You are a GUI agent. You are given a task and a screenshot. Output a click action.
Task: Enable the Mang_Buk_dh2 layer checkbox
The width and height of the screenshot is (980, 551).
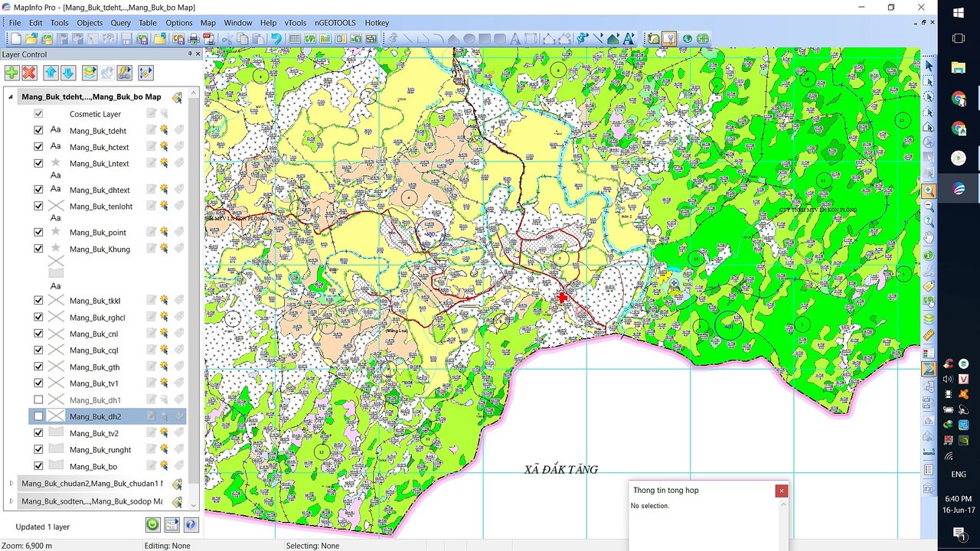pos(38,416)
